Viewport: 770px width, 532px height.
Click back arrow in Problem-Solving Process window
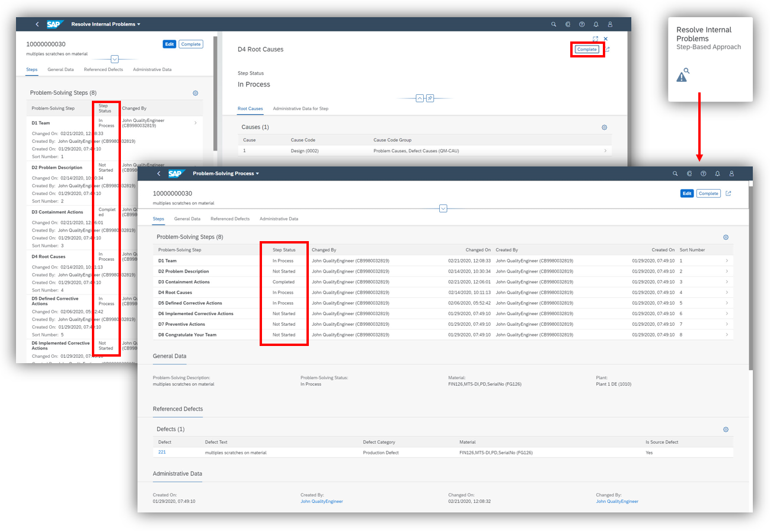pyautogui.click(x=158, y=174)
